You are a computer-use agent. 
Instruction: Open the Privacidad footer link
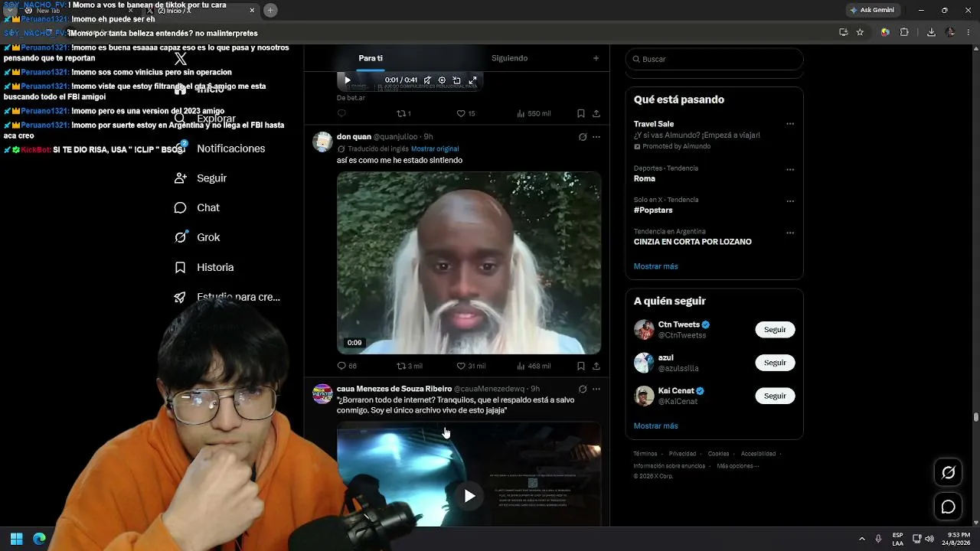682,454
